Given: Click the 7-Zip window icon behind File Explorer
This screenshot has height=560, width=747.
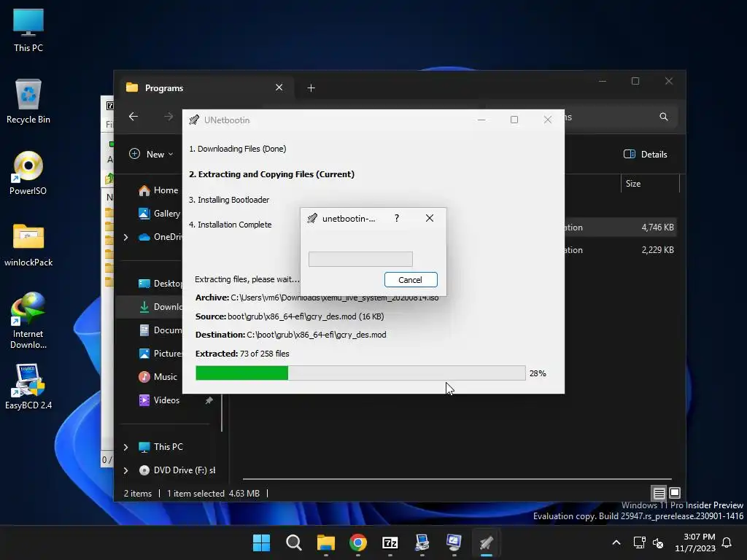Looking at the screenshot, I should coord(110,105).
